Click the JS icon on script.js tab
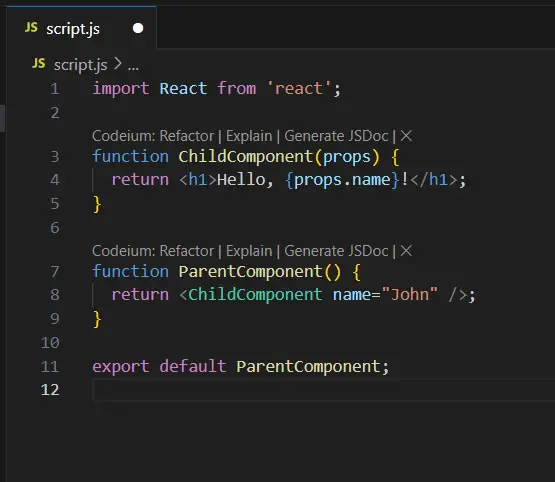Viewport: 555px width, 482px height. click(x=31, y=27)
